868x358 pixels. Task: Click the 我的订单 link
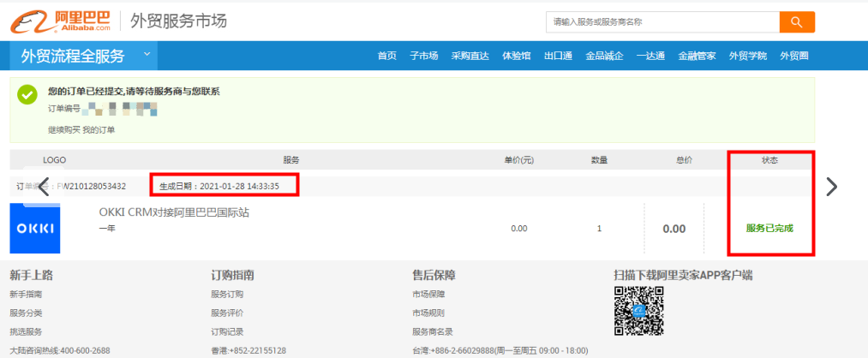pos(99,130)
